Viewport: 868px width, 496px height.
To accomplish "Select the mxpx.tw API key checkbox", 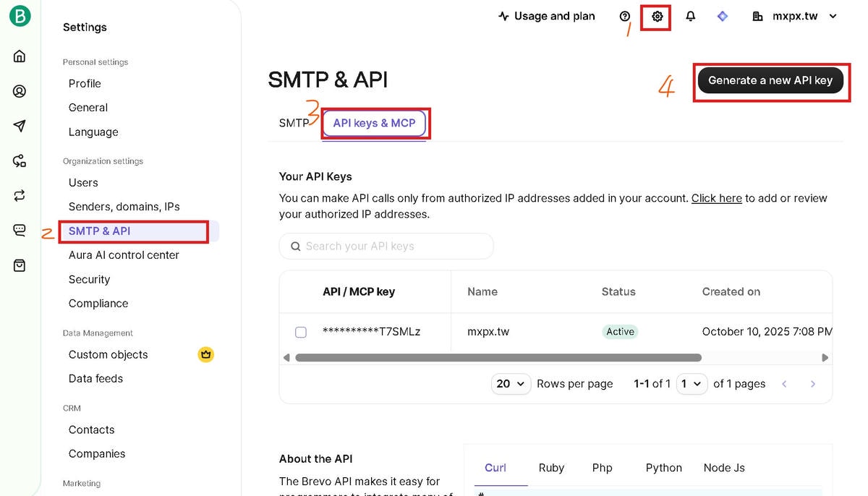I will pos(301,332).
